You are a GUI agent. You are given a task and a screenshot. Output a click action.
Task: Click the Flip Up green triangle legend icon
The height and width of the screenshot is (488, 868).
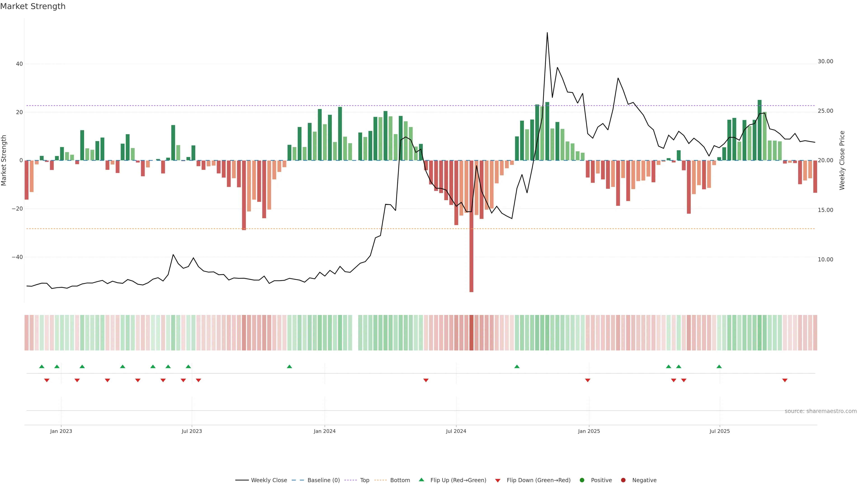click(421, 480)
